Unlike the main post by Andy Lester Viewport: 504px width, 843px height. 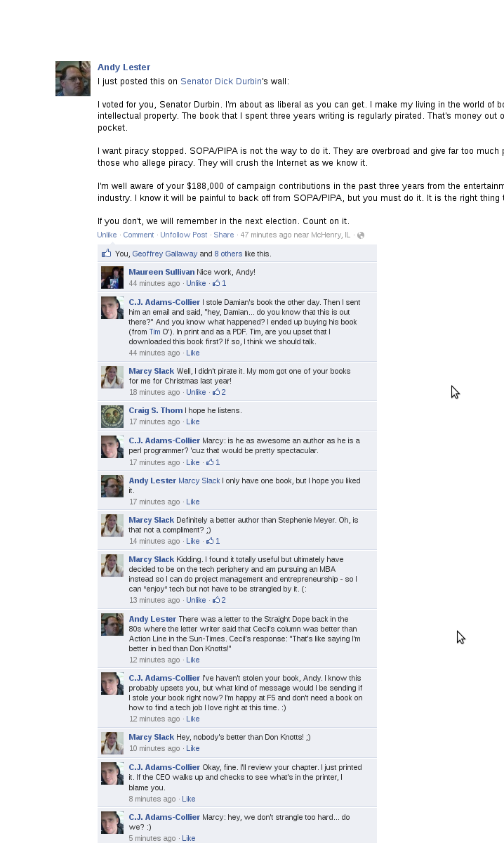point(107,235)
